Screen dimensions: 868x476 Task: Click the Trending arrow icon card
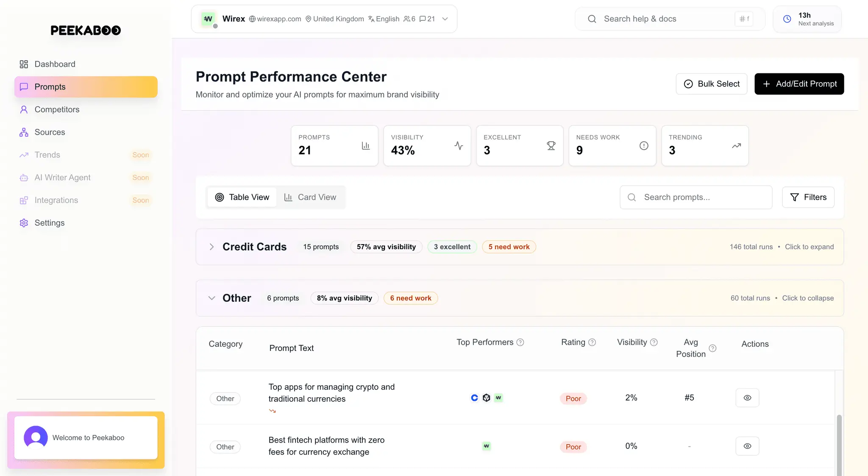coord(736,146)
